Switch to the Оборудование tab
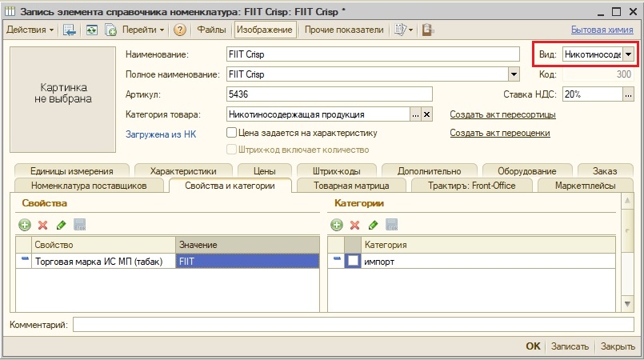 click(527, 170)
